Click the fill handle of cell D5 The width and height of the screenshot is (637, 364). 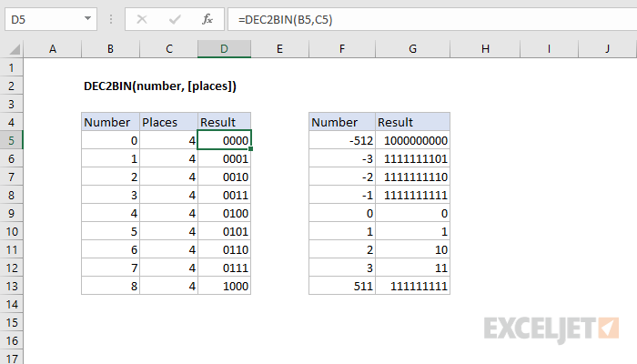[250, 148]
